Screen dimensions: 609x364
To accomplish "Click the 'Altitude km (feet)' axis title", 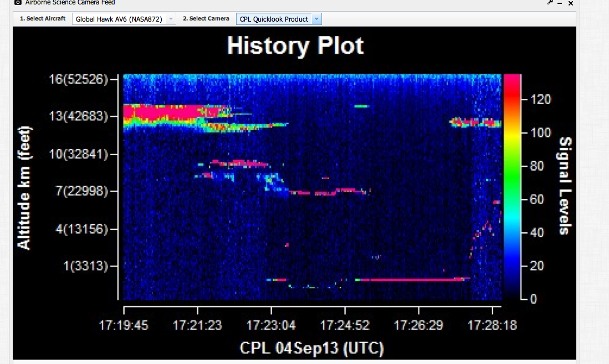I will tap(24, 188).
